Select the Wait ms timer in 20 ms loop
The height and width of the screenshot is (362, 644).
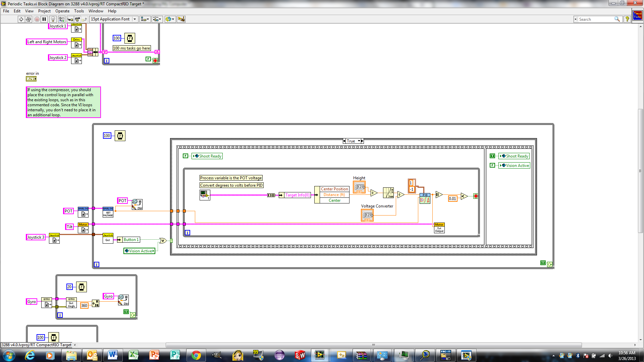tap(82, 287)
